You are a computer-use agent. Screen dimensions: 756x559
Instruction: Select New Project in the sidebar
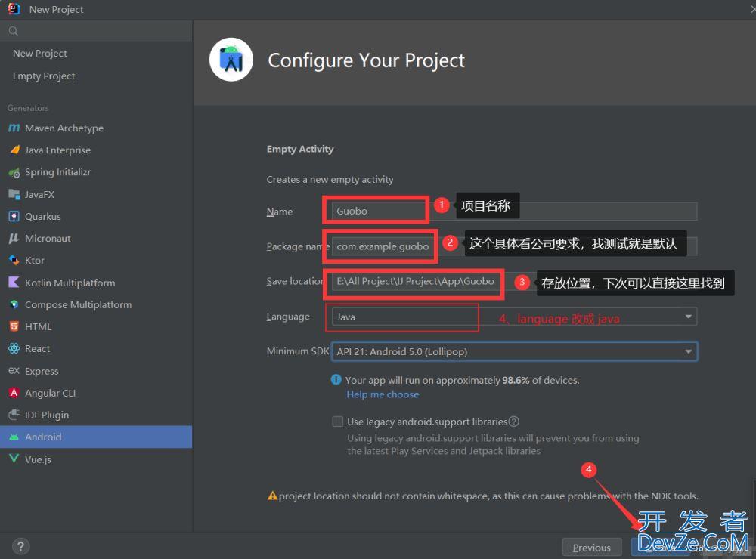tap(40, 54)
